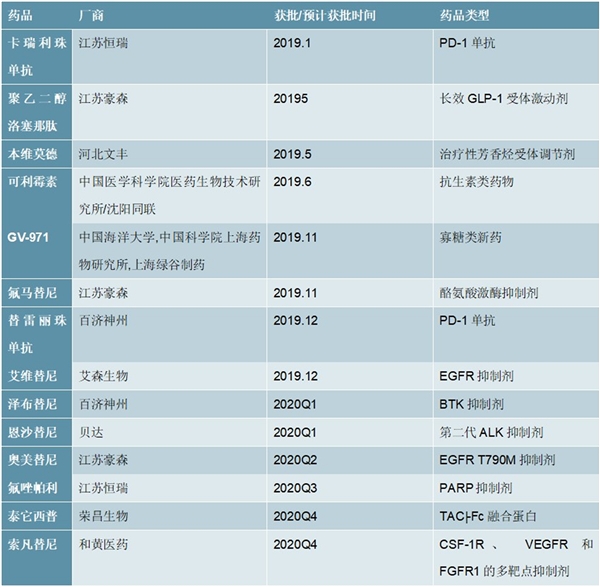The width and height of the screenshot is (600, 588).
Task: Click 2020Q4 in the 索凡替尼 row
Action: pyautogui.click(x=295, y=544)
